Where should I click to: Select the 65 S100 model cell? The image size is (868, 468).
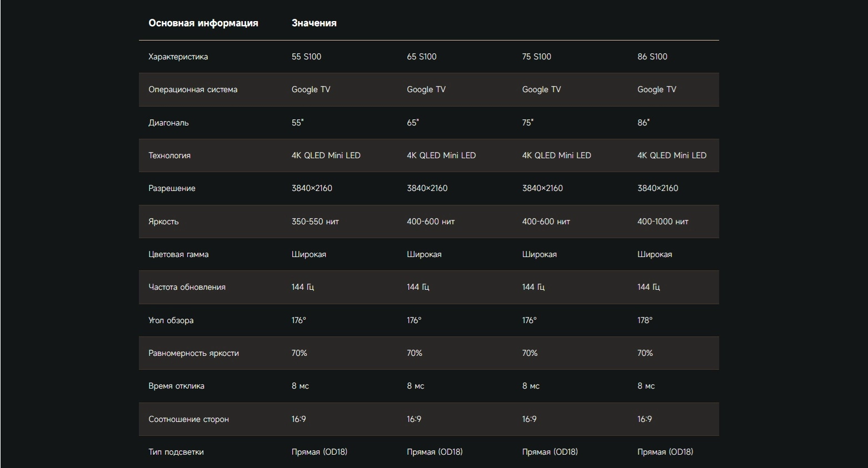(x=422, y=57)
